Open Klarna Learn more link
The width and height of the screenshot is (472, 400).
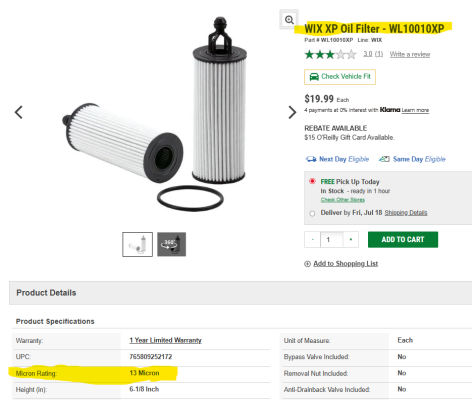point(415,110)
